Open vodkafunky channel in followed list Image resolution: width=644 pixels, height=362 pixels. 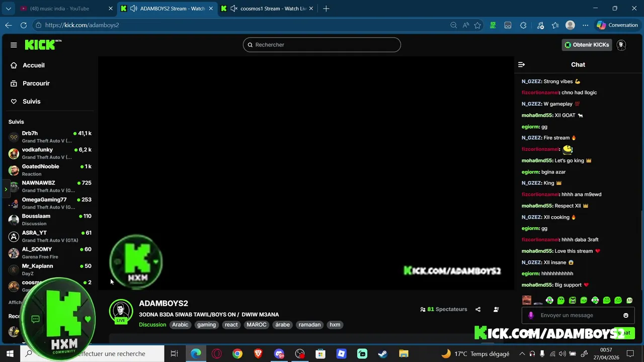click(50, 153)
